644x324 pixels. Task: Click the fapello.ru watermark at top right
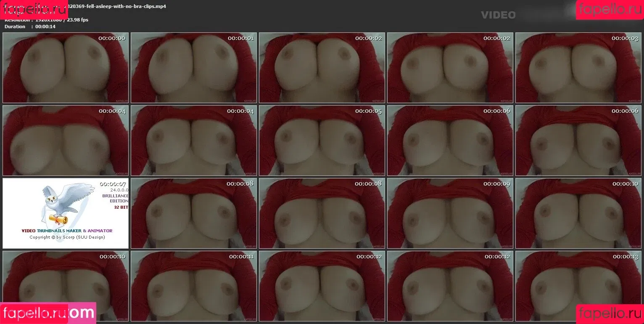tap(610, 9)
